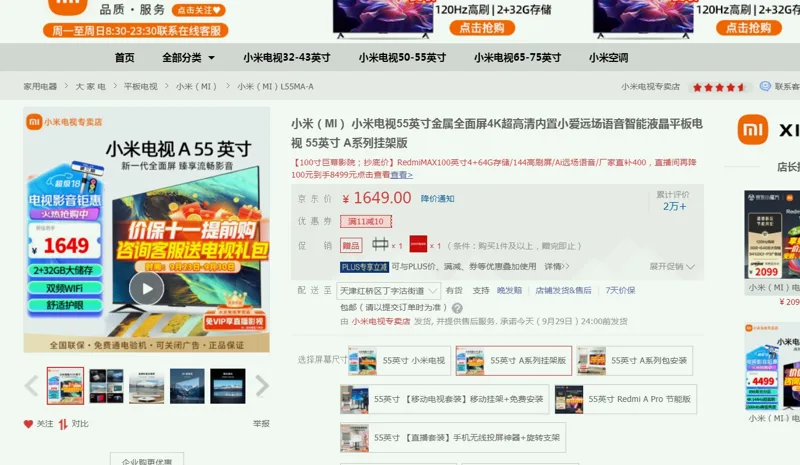Image resolution: width=800 pixels, height=465 pixels.
Task: Click ¥2099 recommended TV thumbnail
Action: [x=772, y=235]
